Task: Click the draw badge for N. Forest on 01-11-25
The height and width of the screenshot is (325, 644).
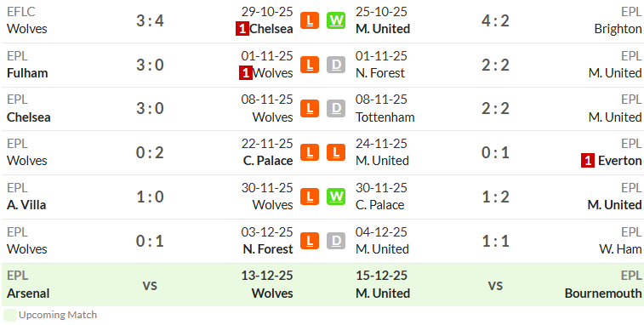Action: pos(336,65)
